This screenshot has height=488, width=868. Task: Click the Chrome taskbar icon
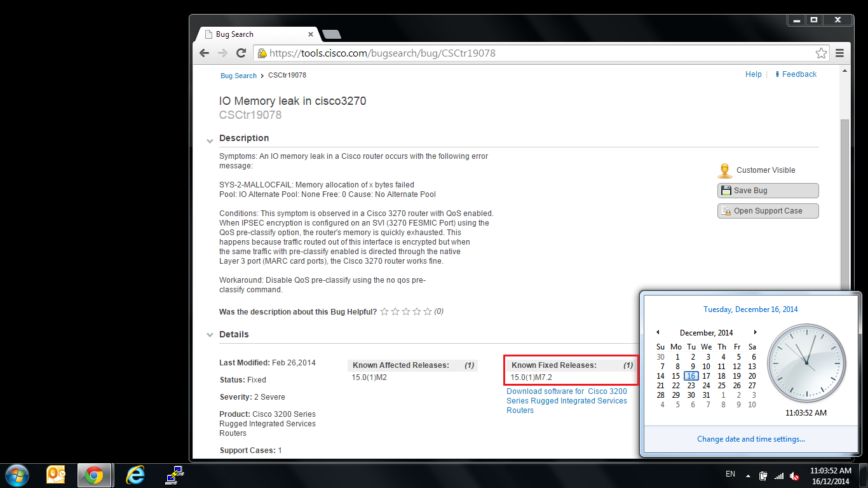[95, 475]
